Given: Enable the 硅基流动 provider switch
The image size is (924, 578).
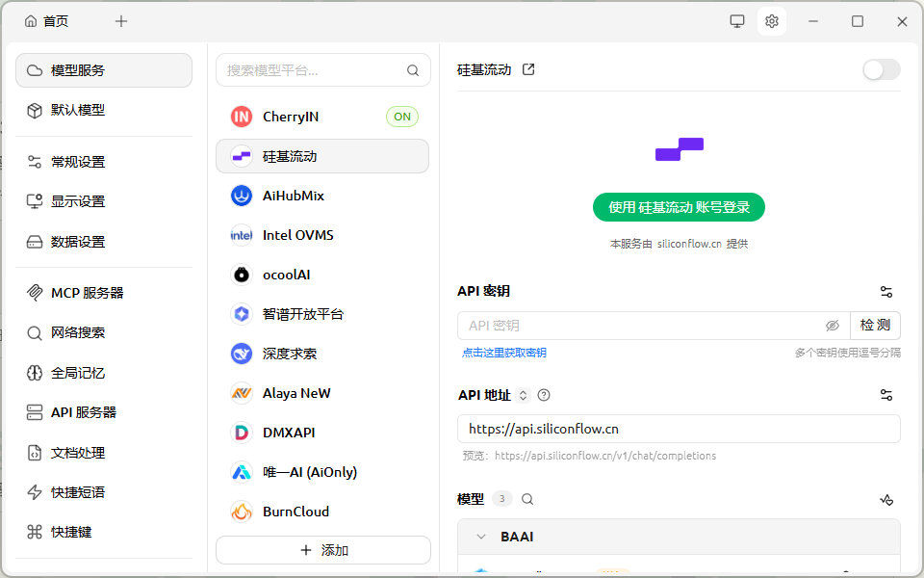Looking at the screenshot, I should [882, 69].
